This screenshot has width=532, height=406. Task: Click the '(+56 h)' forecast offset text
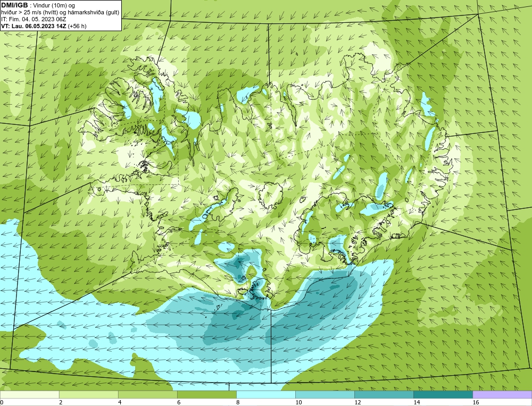(x=77, y=26)
